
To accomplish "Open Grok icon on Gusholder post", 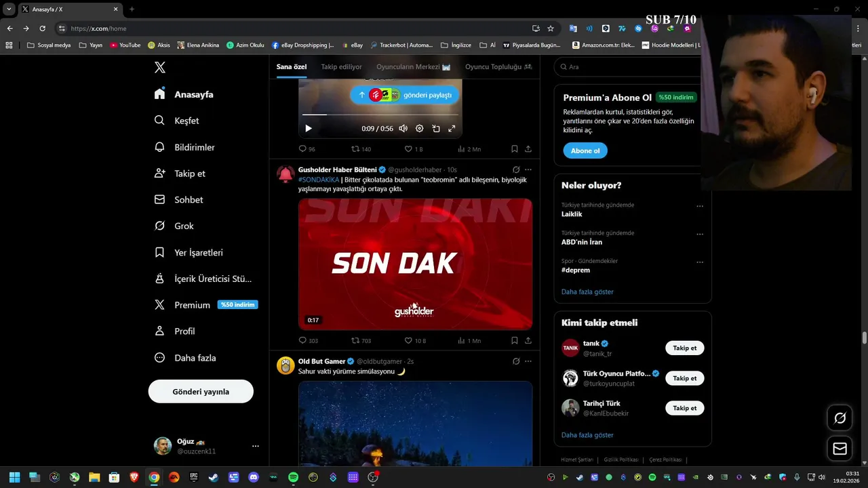I will point(516,169).
